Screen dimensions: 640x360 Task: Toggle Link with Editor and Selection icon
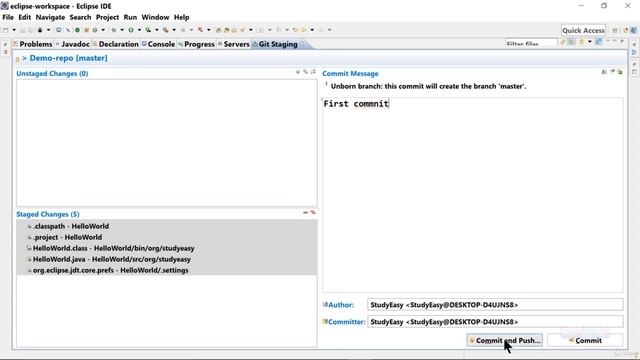point(571,42)
